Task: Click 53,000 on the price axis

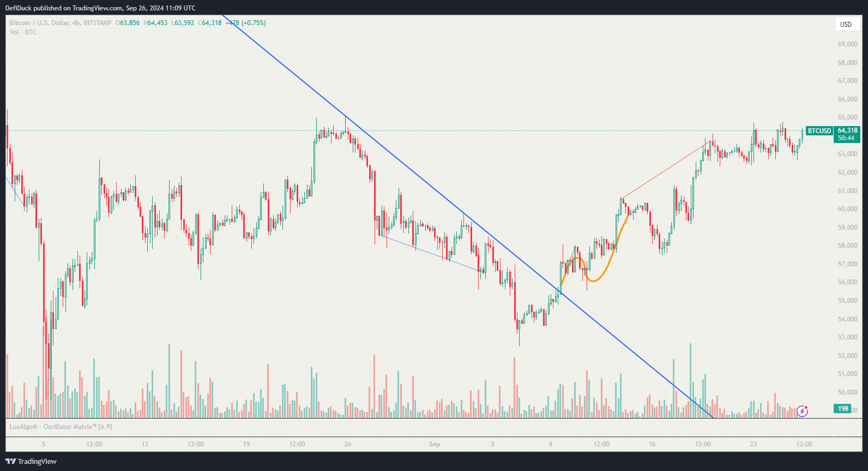Action: pos(847,337)
